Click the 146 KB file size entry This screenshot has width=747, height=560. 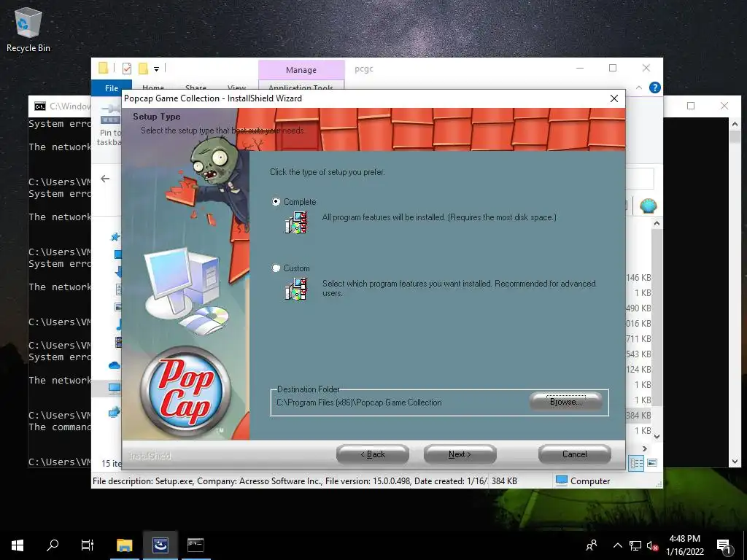tap(638, 278)
